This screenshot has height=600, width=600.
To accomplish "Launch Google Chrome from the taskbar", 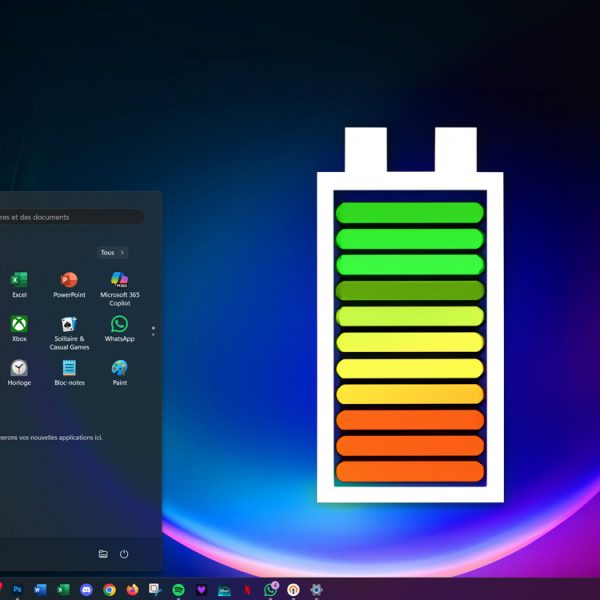I will pos(109,590).
